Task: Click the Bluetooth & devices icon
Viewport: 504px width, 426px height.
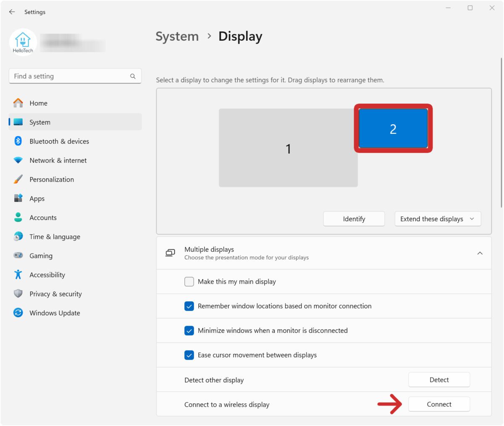Action: click(18, 141)
